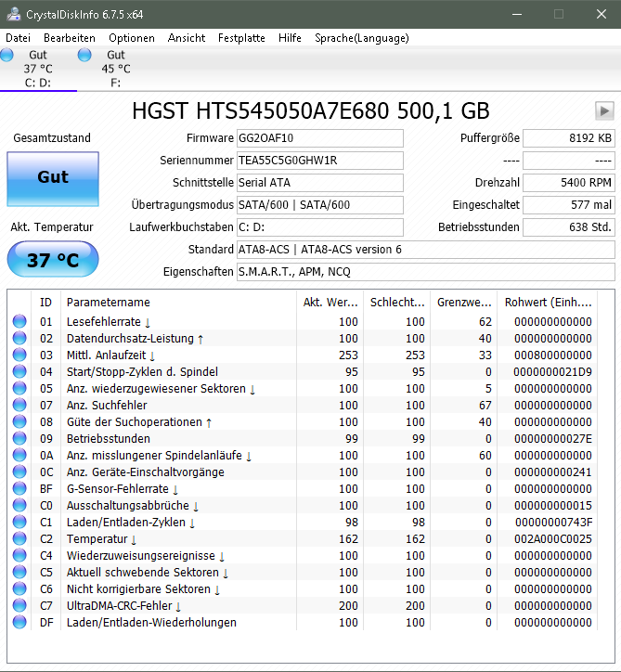
Task: Click status orb for Wiederzuweisungsereignisse row
Action: pos(19,555)
